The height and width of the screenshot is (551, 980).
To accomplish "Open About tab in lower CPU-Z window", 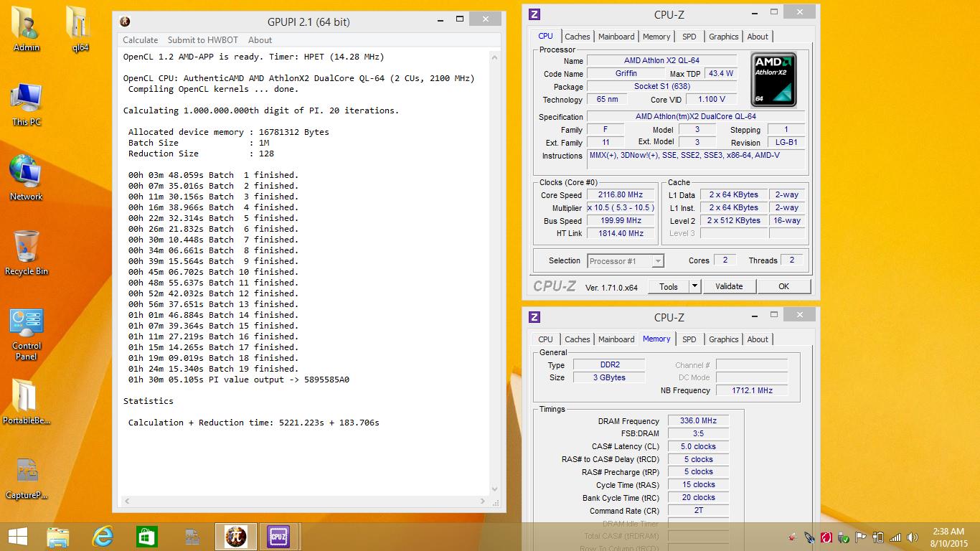I will tap(758, 339).
